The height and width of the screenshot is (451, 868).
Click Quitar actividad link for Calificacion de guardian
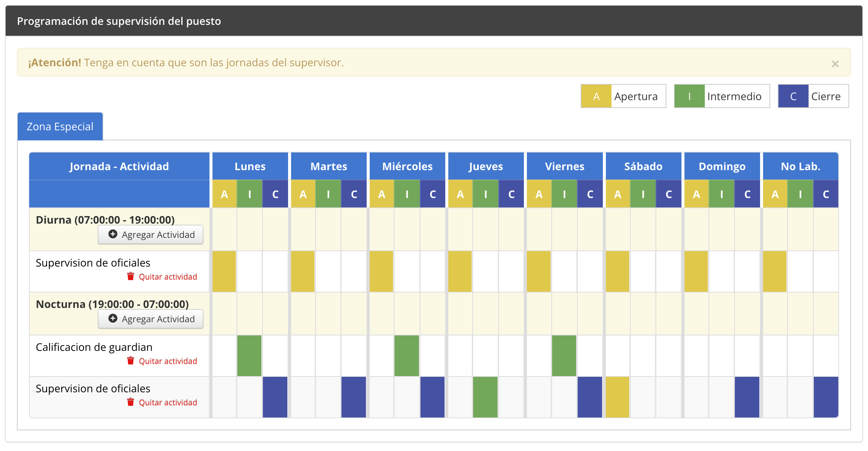[168, 361]
